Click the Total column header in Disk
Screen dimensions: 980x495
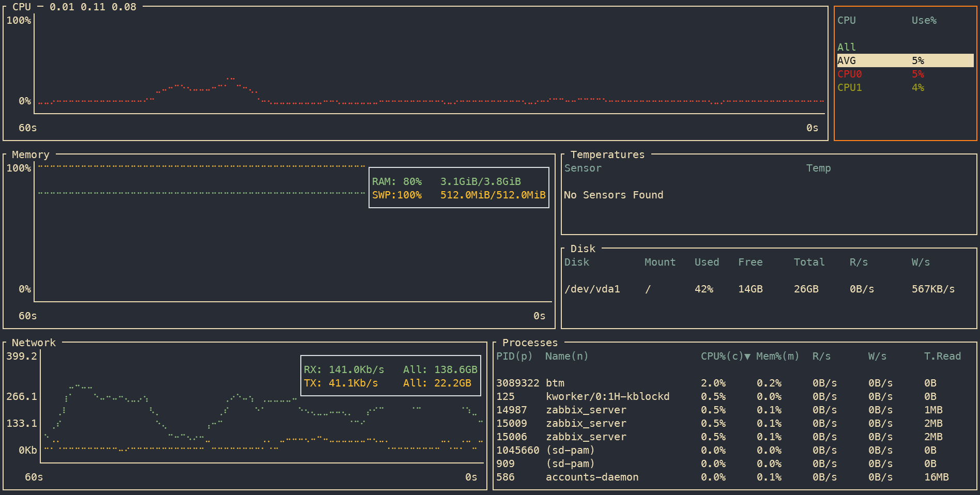tap(809, 262)
